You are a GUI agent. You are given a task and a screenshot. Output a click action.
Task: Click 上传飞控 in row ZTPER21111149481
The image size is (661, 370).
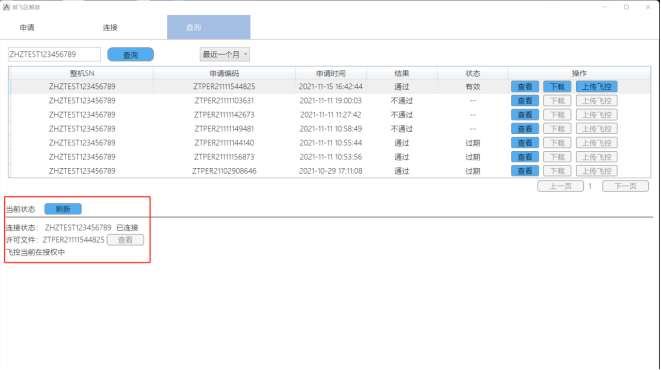point(597,129)
